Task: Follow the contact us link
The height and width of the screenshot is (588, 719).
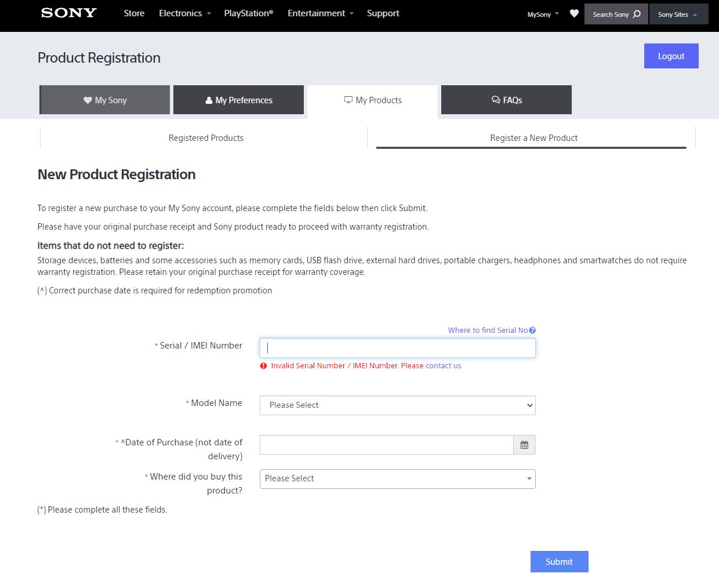Action: pos(444,366)
